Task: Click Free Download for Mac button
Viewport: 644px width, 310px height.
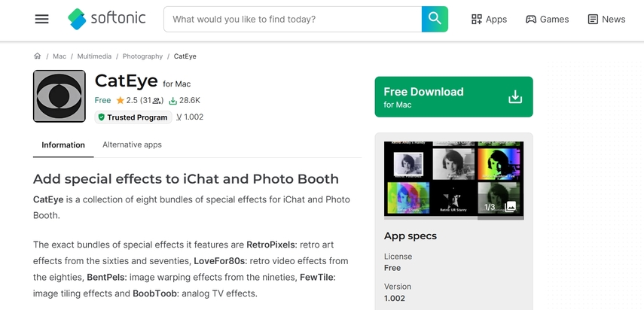Action: pos(454,97)
